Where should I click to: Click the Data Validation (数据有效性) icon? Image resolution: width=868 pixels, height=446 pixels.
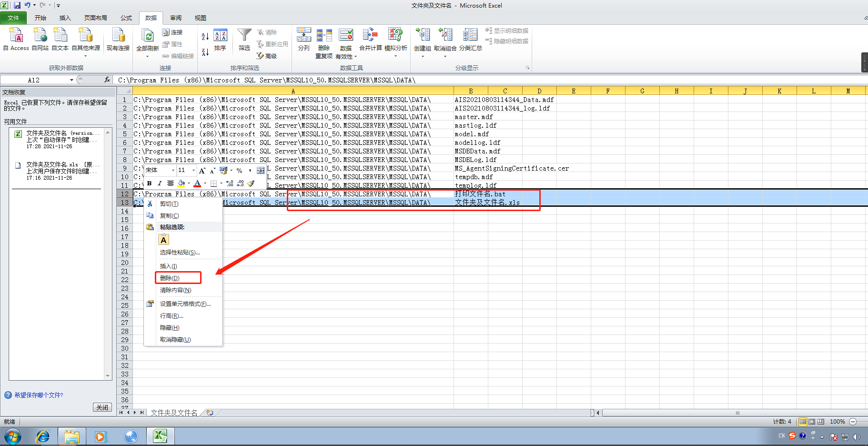[x=346, y=43]
